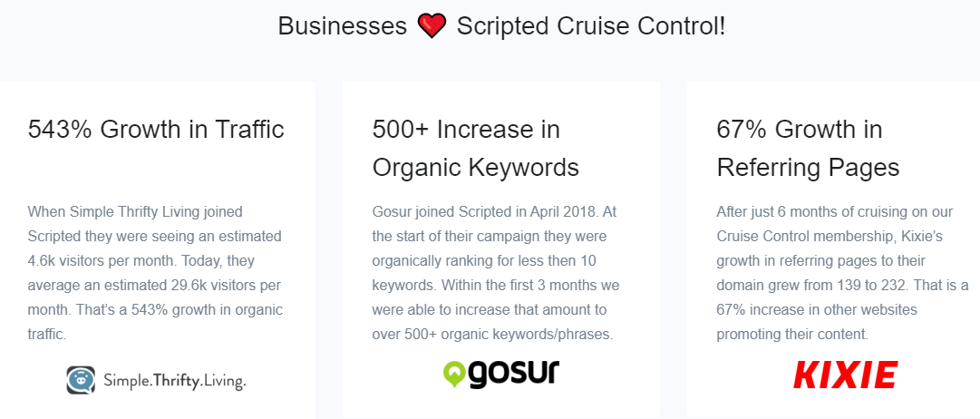This screenshot has width=980, height=419.
Task: Click 'Scripted Cruise Control!' in the heading
Action: 591,27
